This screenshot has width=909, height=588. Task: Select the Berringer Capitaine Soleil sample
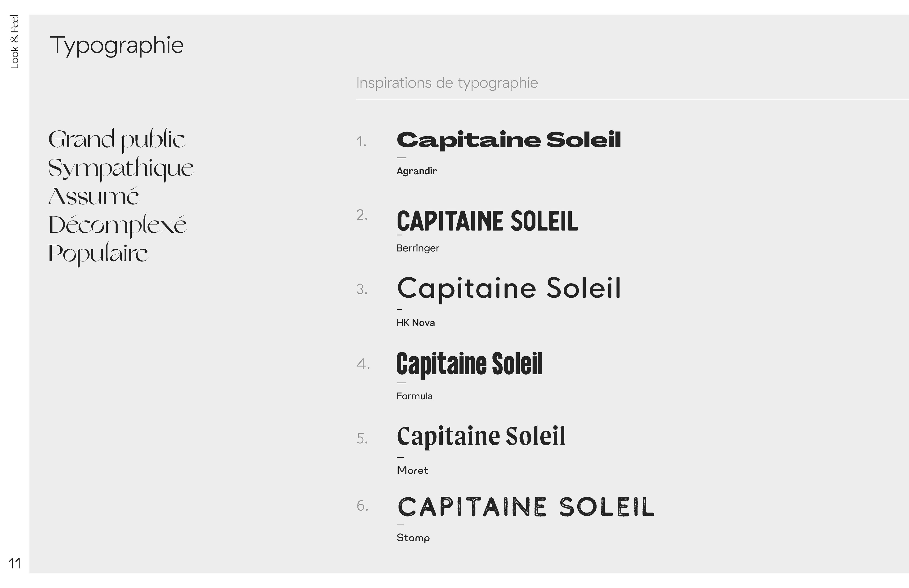pyautogui.click(x=487, y=221)
